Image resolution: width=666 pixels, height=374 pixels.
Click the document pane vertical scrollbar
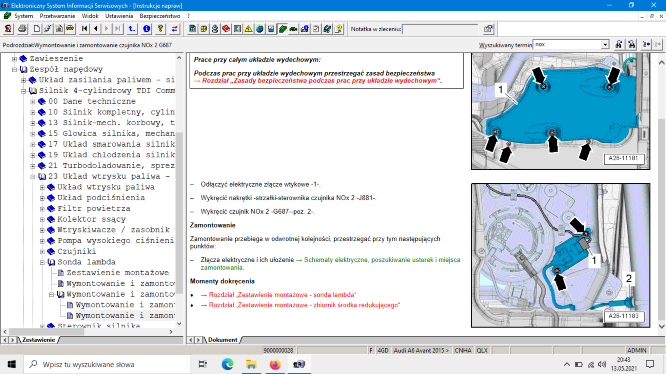(x=661, y=194)
